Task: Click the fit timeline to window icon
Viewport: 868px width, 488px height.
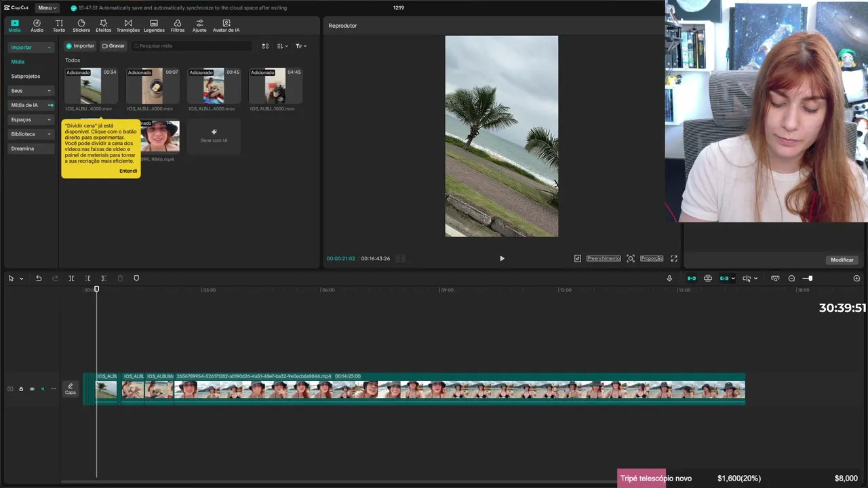Action: coord(775,279)
